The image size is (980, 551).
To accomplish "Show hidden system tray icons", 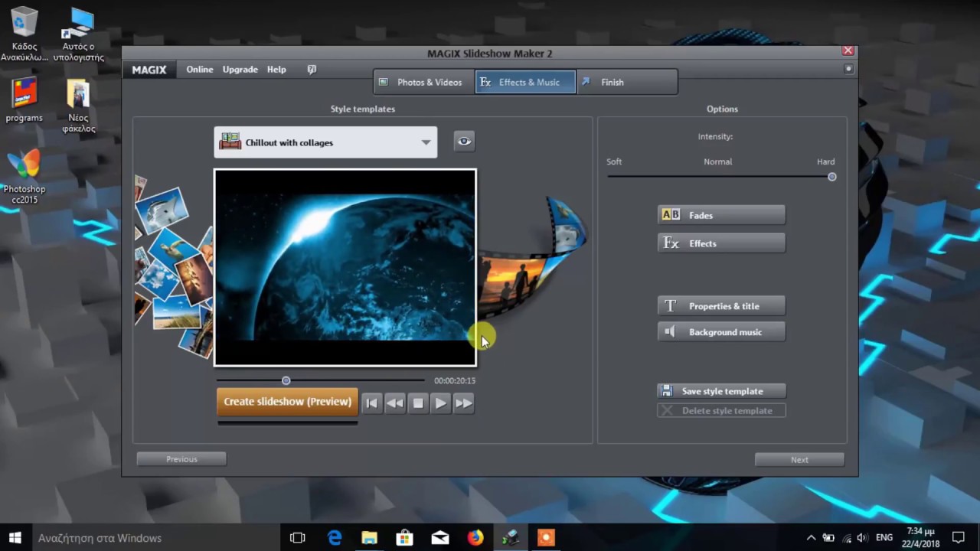I will coord(812,537).
